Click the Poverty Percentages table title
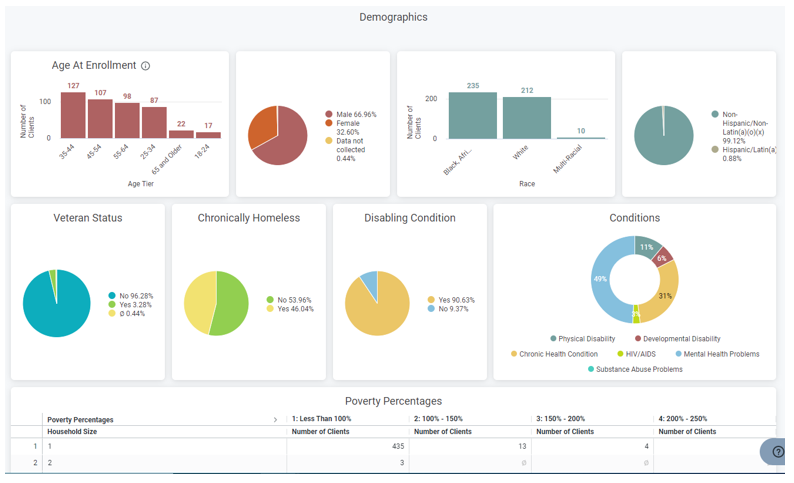The width and height of the screenshot is (794, 483). click(393, 401)
